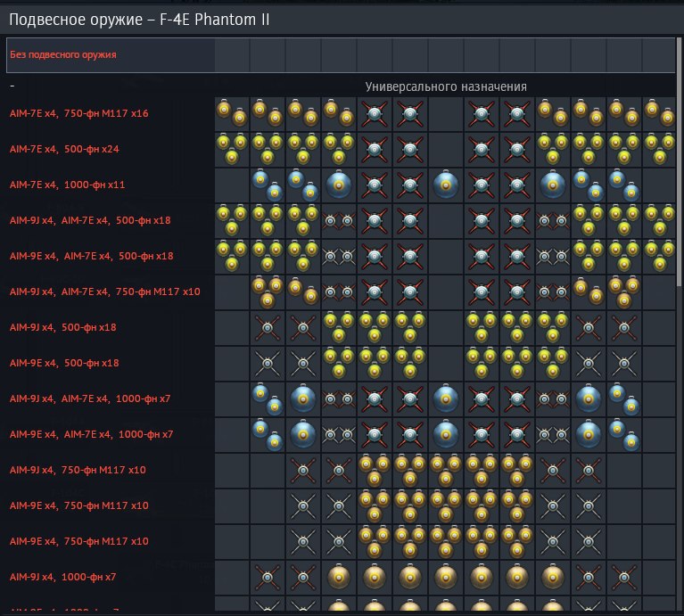Click right twin AIM-9E missile icon in AIM-9E, AIM-7E, 1000-фн x7 row
This screenshot has width=684, height=616.
[x=553, y=435]
